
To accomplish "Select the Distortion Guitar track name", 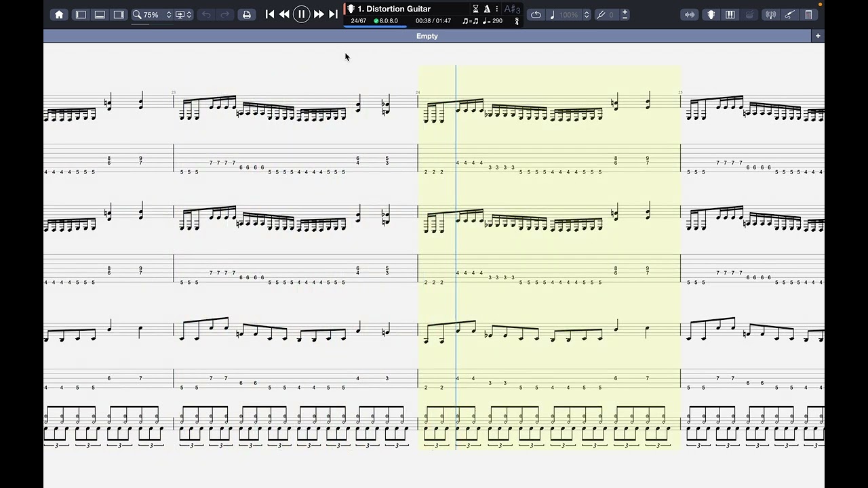I will tap(394, 9).
